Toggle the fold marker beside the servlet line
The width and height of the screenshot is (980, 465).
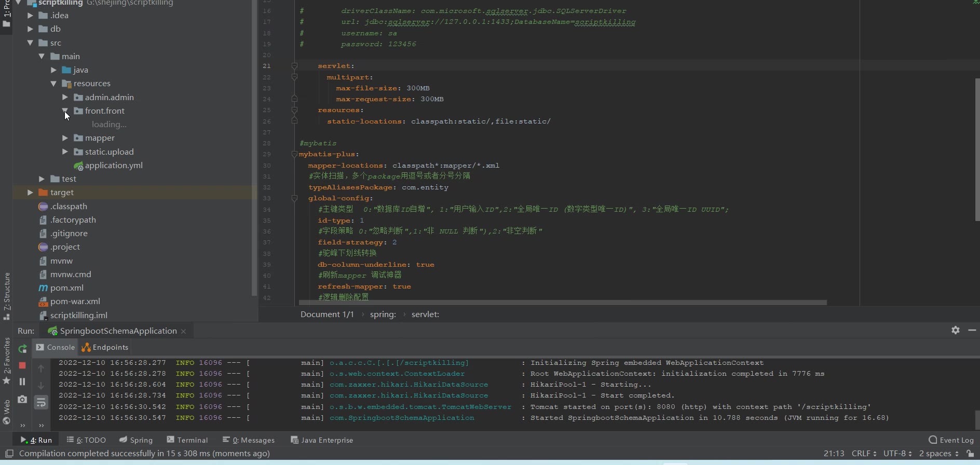294,66
